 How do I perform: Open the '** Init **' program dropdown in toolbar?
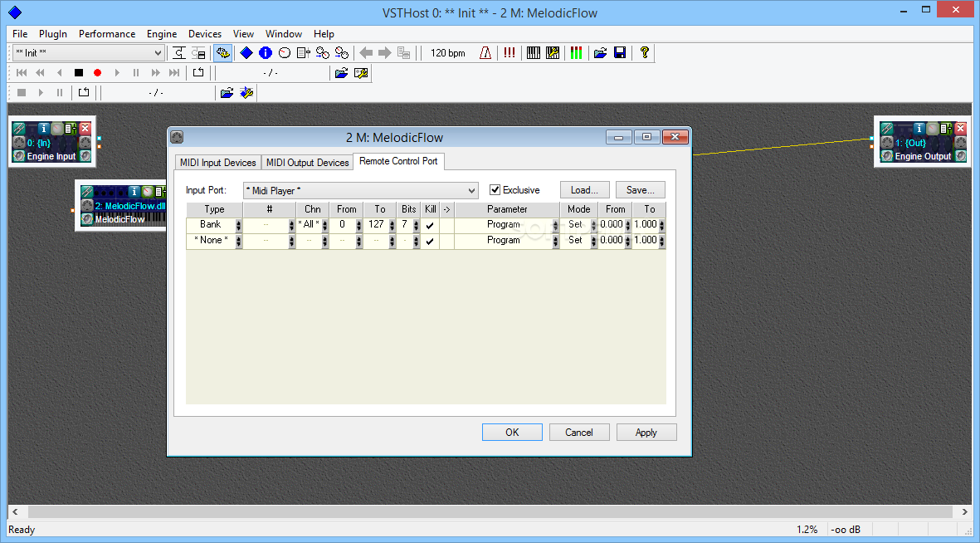(x=88, y=53)
